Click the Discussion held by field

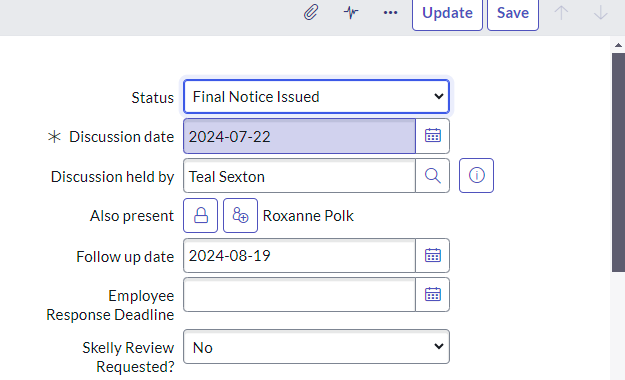tap(299, 176)
